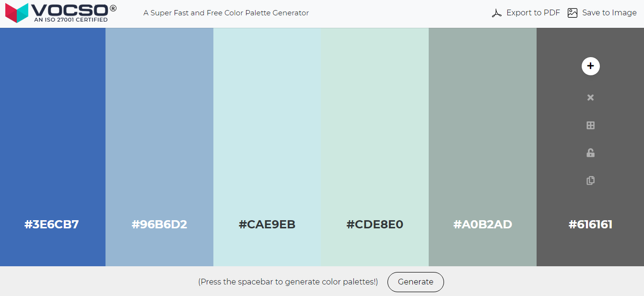Image resolution: width=644 pixels, height=296 pixels.
Task: Select the #616161 dark gray swatch
Action: point(590,235)
